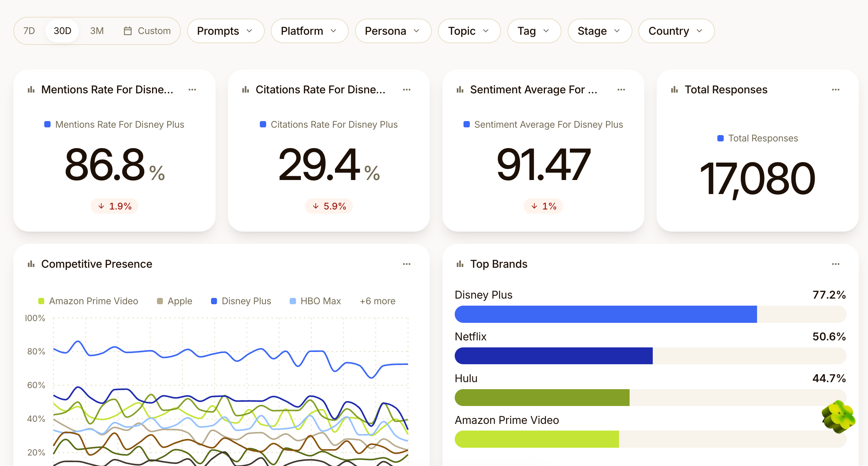The height and width of the screenshot is (466, 868).
Task: Click the chart icon beside Sentiment Average title
Action: tap(460, 90)
